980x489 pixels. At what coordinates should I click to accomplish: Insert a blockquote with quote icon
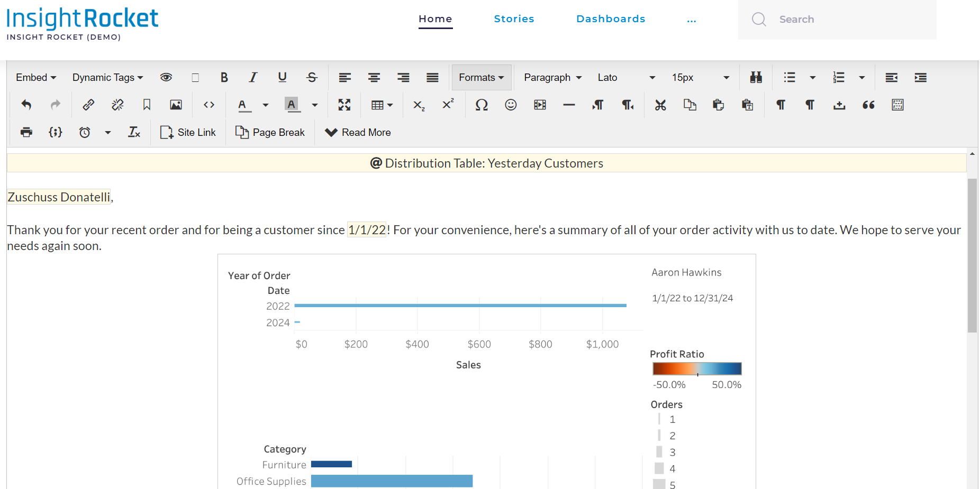point(868,105)
